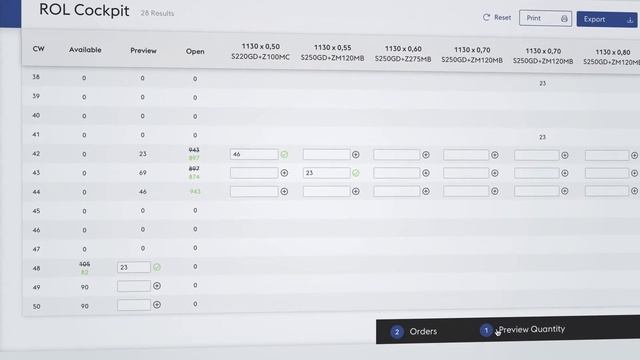
Task: Click green Open value 897 in CW 42
Action: coord(194,158)
